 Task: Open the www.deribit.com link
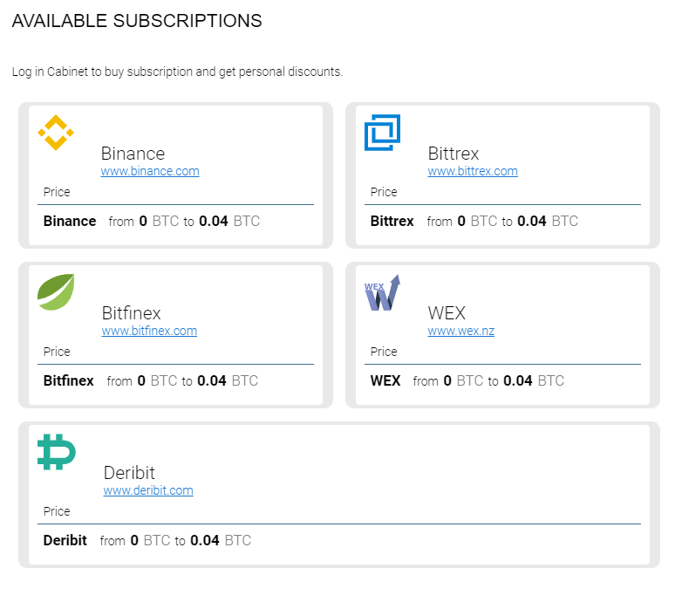coord(148,490)
